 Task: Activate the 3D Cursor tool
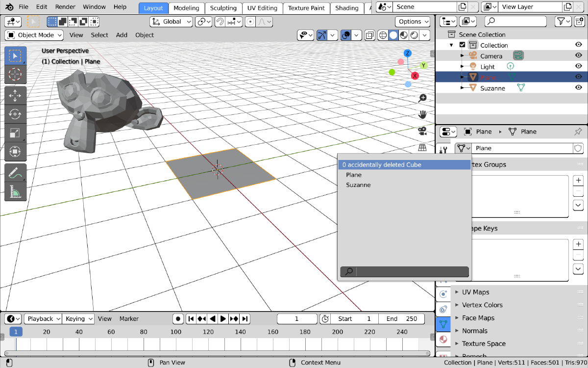15,75
